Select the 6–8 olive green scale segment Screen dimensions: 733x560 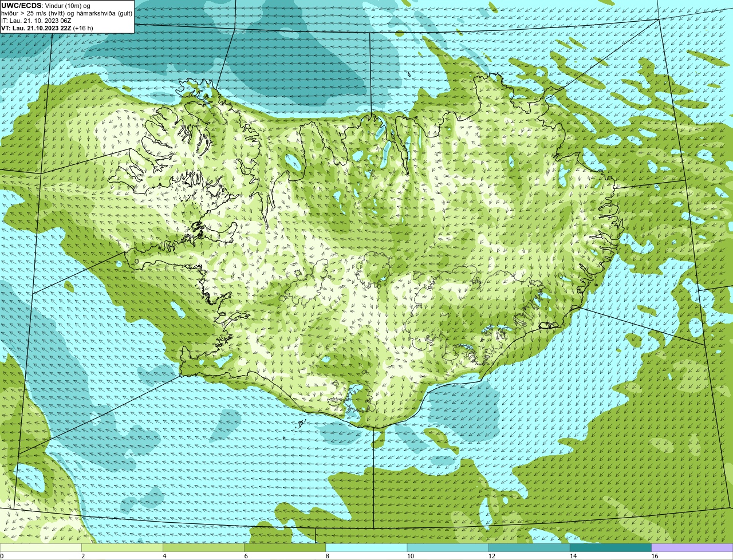pos(285,547)
